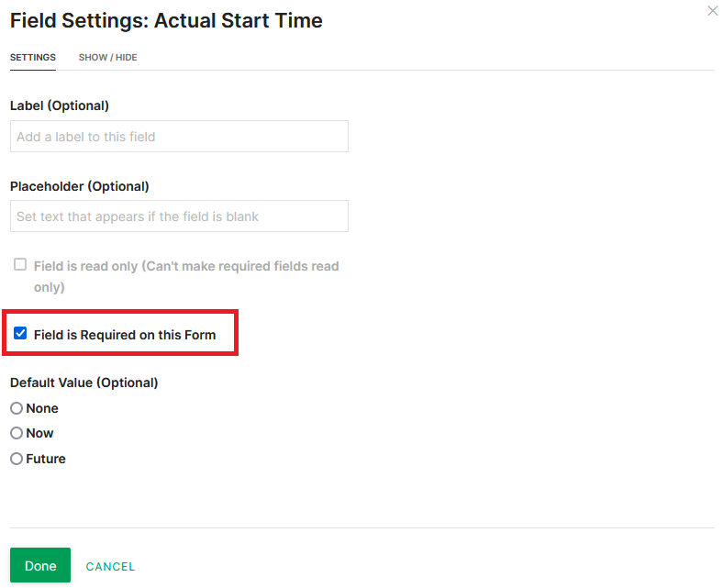Click the Label text input field
723x588 pixels.
[x=179, y=137]
